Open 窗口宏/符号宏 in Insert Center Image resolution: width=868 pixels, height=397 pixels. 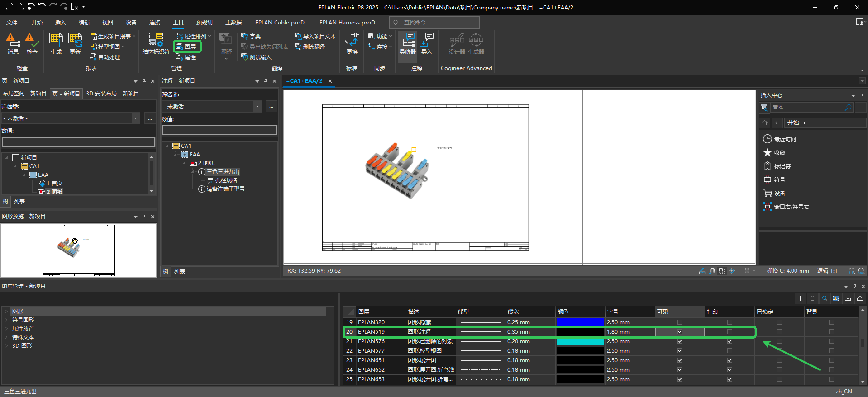tap(786, 207)
